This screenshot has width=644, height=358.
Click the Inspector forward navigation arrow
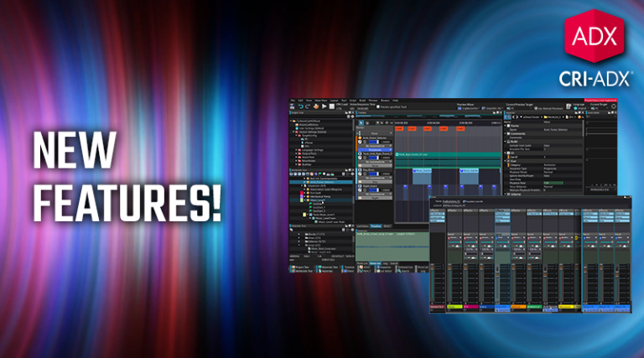coord(516,117)
